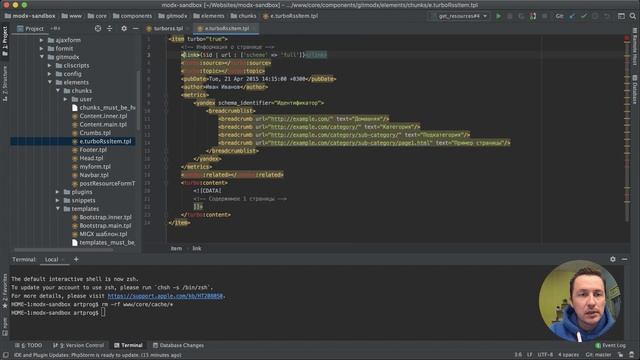The image size is (640, 360).
Task: Click modx-sandbox breadcrumb in navigation bar
Action: point(30,16)
